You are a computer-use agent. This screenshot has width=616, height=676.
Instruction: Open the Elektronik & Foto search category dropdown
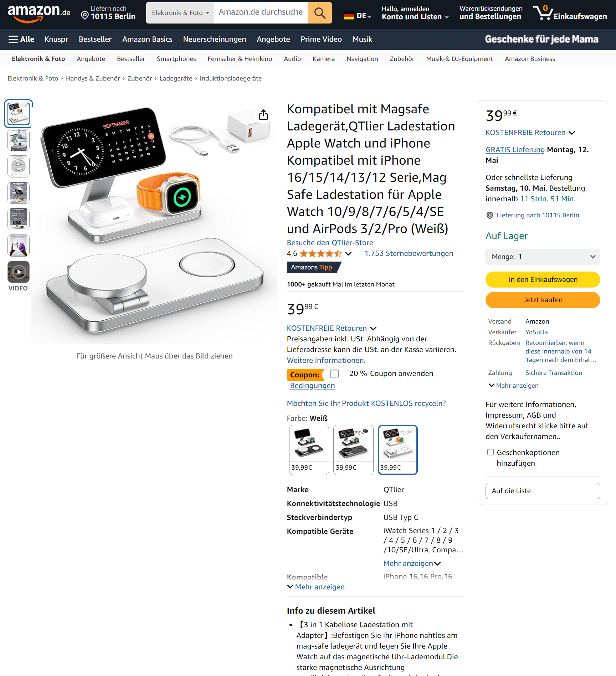180,13
